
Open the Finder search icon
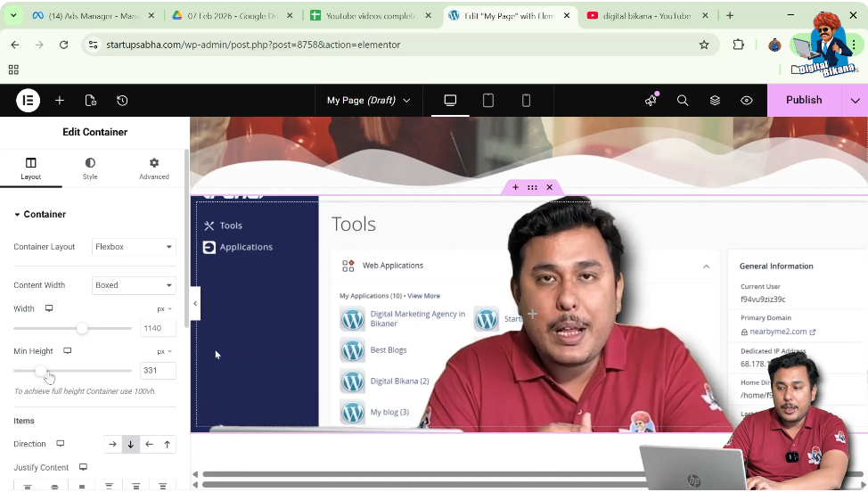(683, 101)
